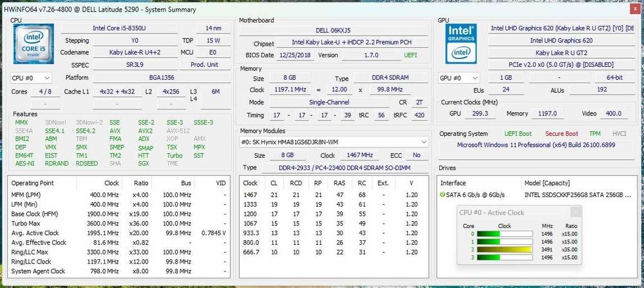
Task: Click the Chipset Intel Kaby Lake-U field
Action: click(x=352, y=43)
